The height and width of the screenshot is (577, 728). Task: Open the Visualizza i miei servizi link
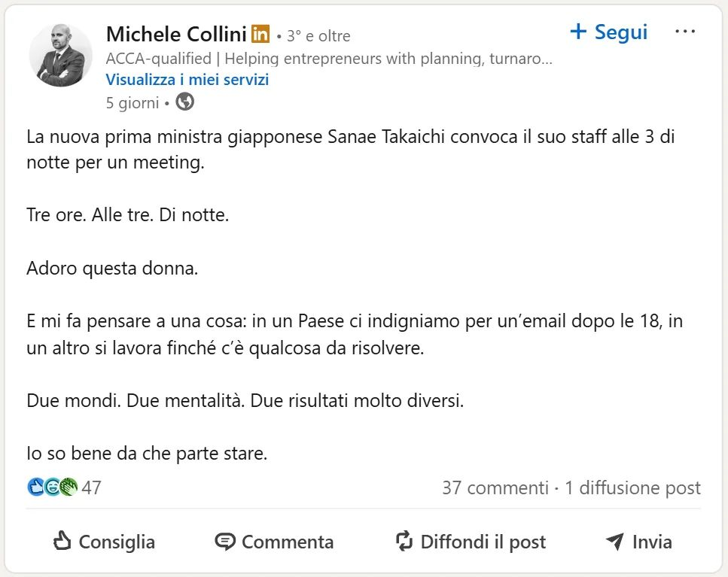click(x=187, y=80)
